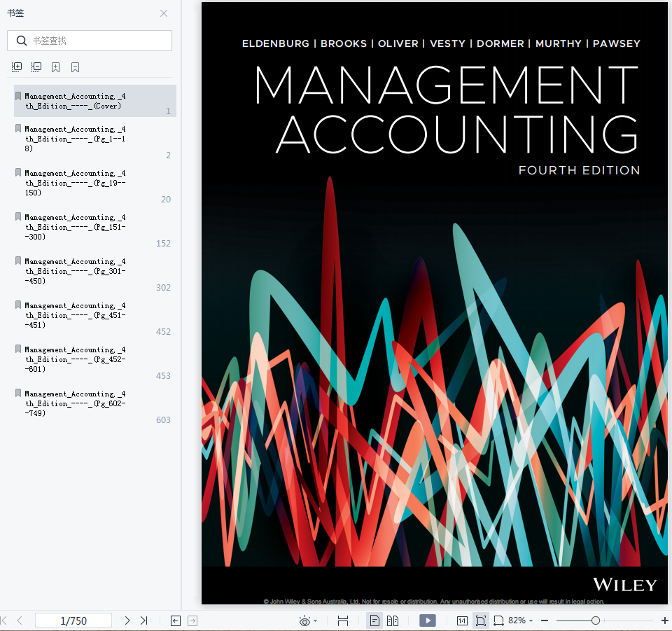The image size is (672, 631).
Task: Open the Pg_451--451 bookmark
Action: tap(95, 315)
